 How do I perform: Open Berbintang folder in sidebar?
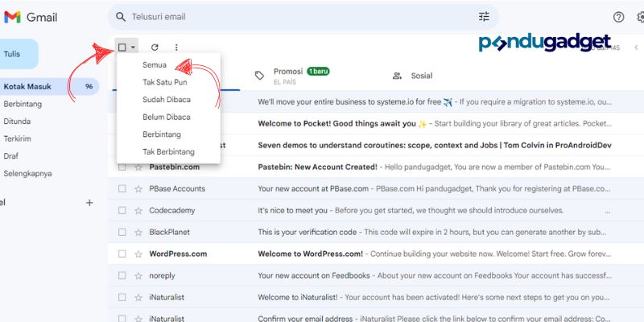(x=23, y=104)
